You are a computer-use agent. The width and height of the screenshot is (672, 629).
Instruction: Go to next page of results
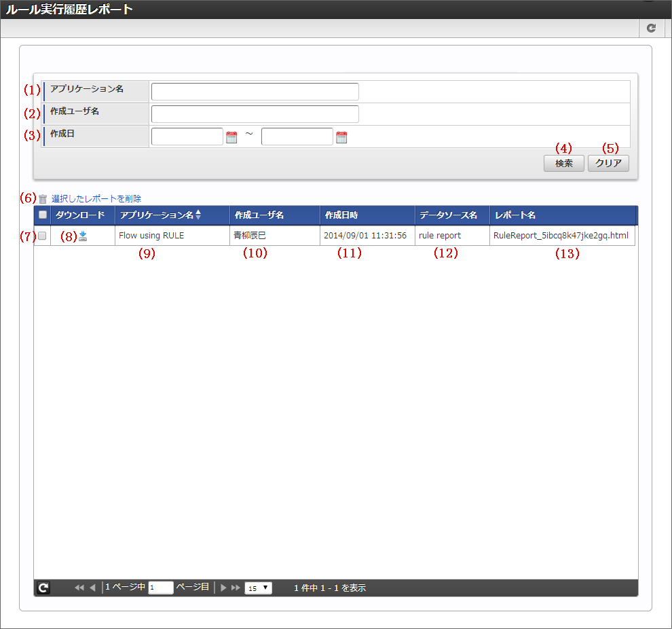[223, 588]
